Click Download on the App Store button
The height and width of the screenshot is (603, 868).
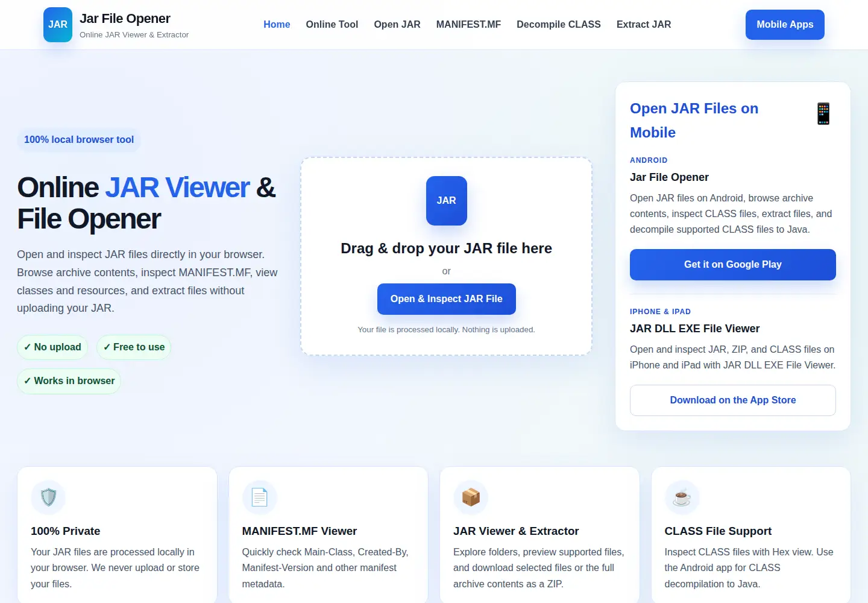click(x=733, y=400)
